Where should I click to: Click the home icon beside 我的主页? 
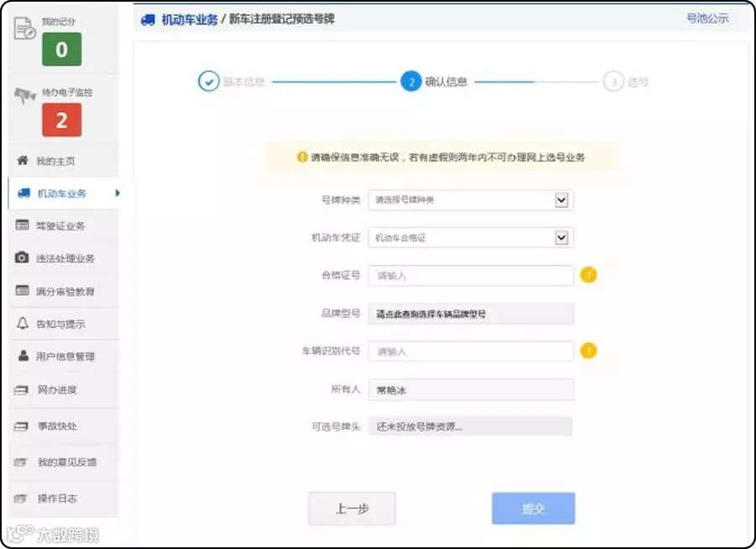(23, 161)
